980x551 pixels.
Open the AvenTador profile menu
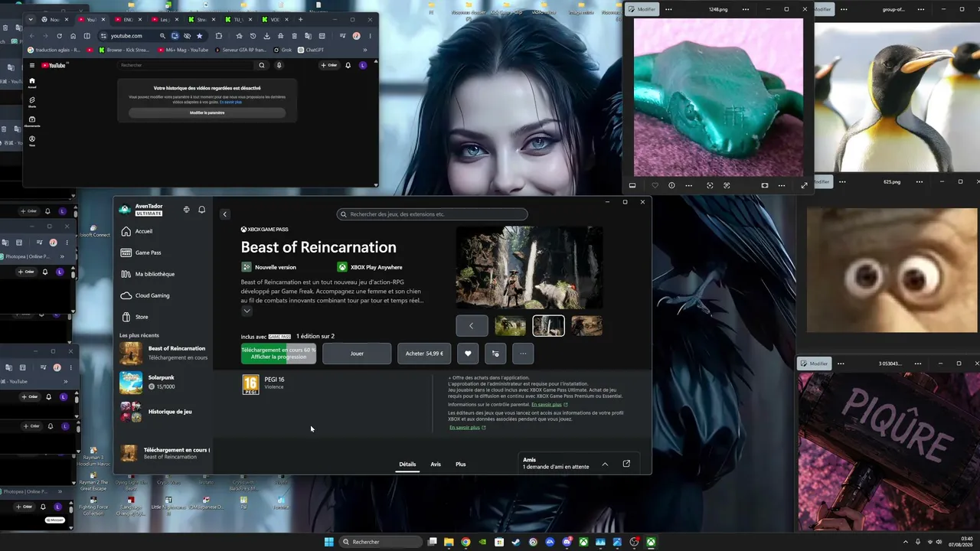click(142, 210)
